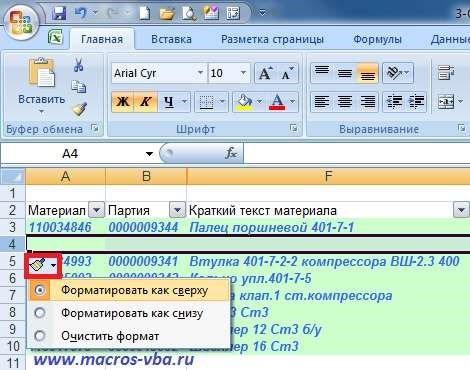The height and width of the screenshot is (370, 470).
Task: Open font size dropdown showing 10
Action: [x=244, y=73]
